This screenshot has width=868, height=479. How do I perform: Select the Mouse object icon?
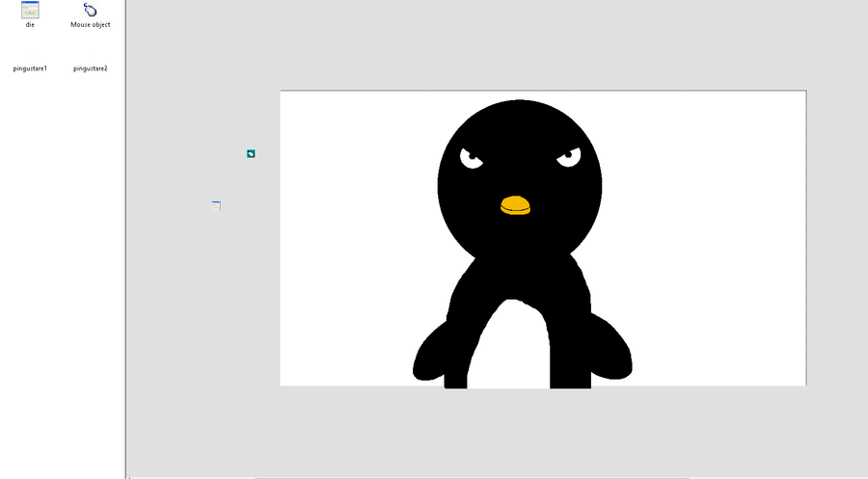tap(90, 10)
